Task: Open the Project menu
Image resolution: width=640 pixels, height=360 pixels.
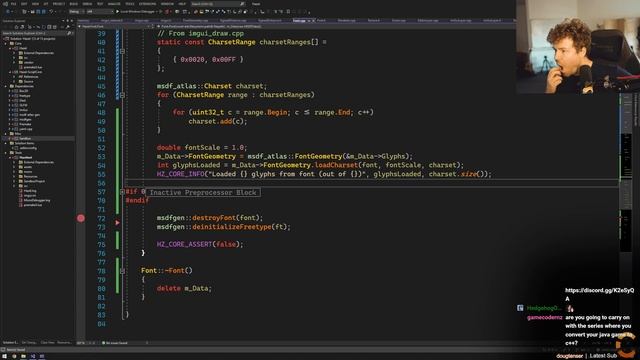Action: click(x=59, y=4)
